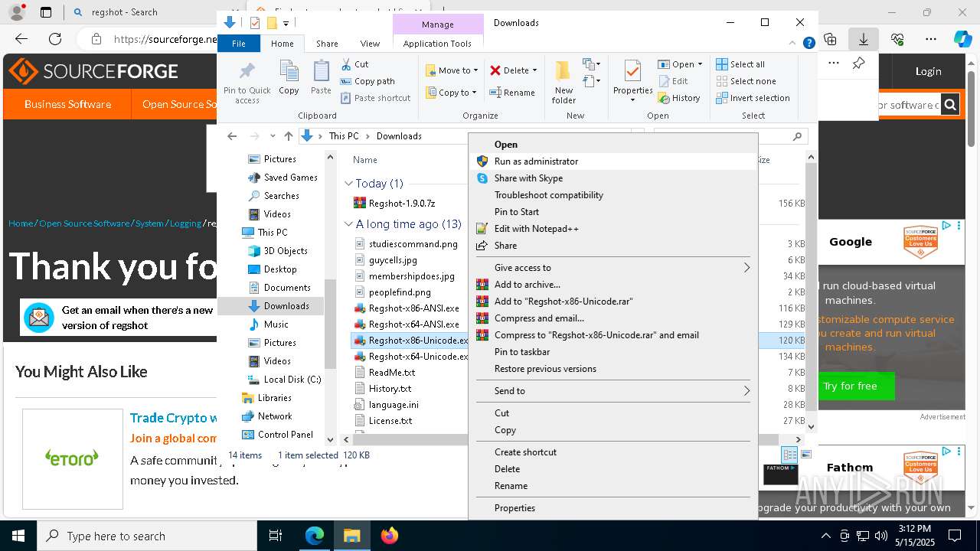Click This PC in the address bar
The image size is (980, 551).
click(343, 136)
